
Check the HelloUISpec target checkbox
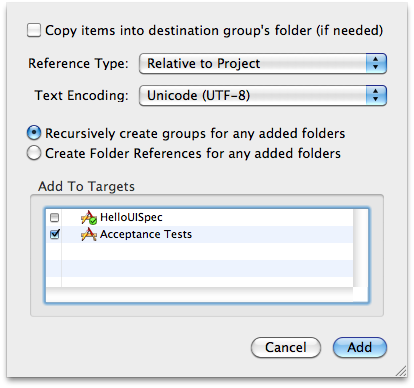(x=54, y=218)
